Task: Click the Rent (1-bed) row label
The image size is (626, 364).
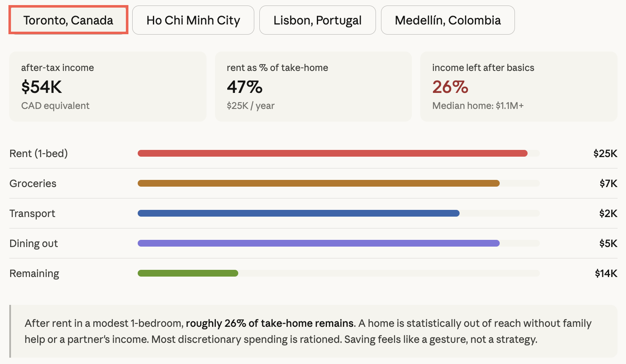Action: tap(38, 153)
